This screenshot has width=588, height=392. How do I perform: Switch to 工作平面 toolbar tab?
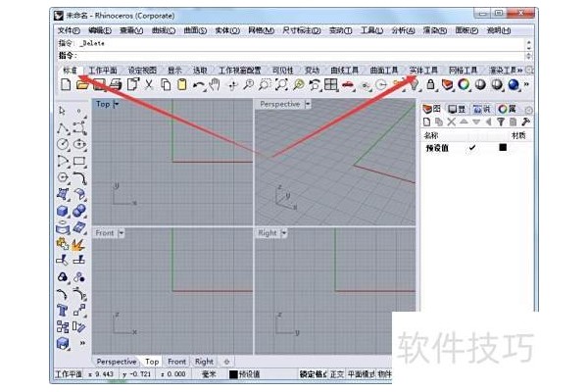[x=103, y=71]
